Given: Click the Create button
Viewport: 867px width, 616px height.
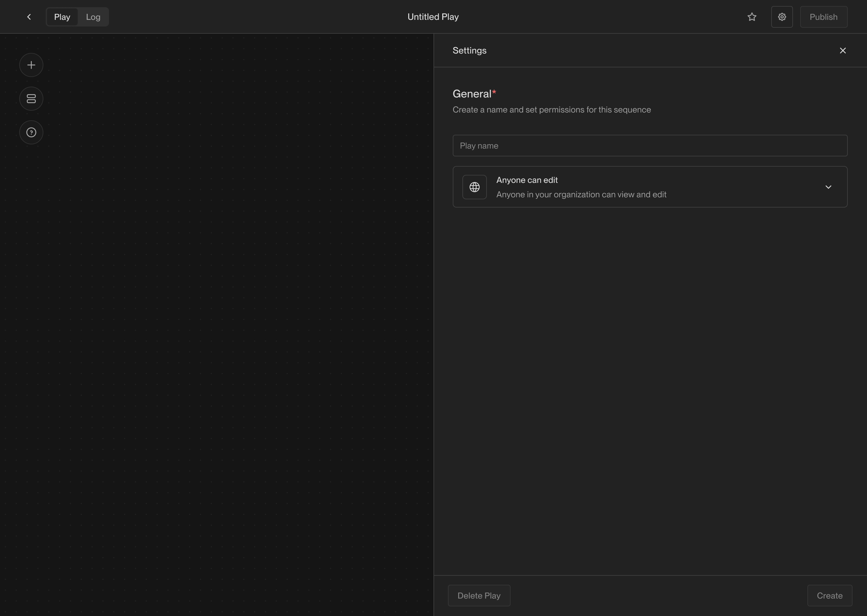Looking at the screenshot, I should click(829, 596).
